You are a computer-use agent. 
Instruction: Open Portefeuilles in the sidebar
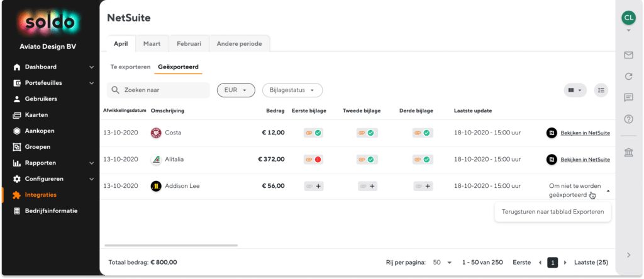pyautogui.click(x=43, y=83)
